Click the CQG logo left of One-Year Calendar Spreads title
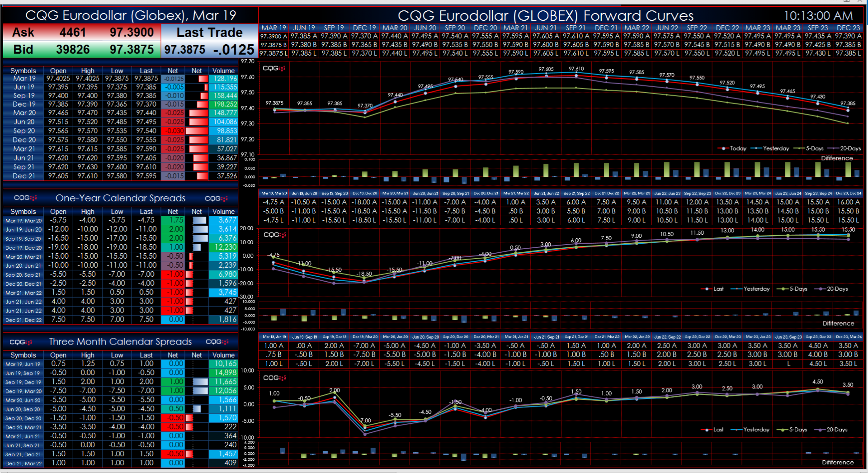868x473 pixels. coord(25,198)
